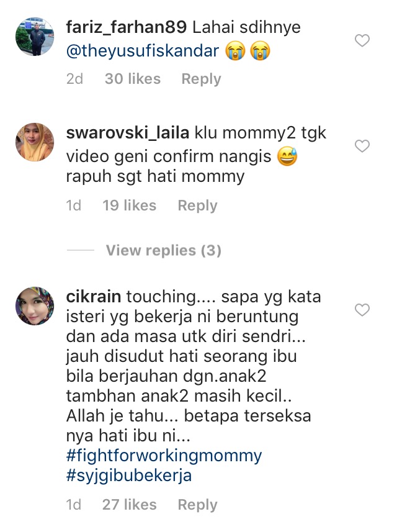View the 19 likes list
397x532 pixels.
point(130,205)
